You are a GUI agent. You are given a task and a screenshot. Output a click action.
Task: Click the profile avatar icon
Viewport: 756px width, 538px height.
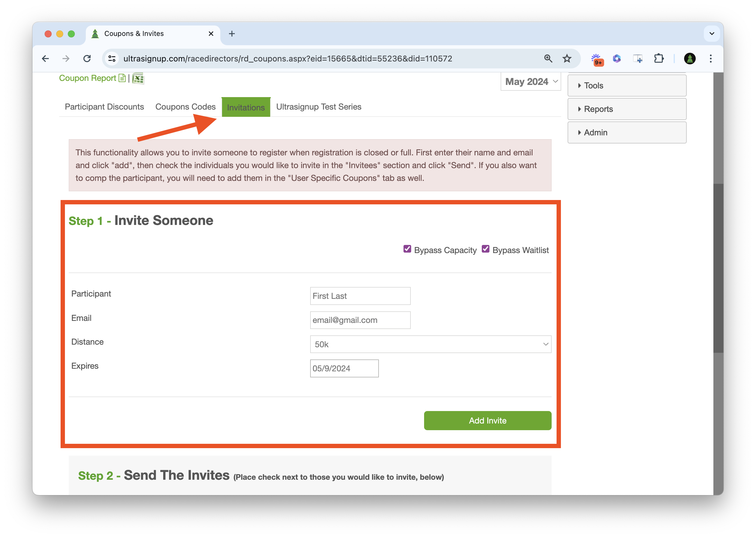690,59
